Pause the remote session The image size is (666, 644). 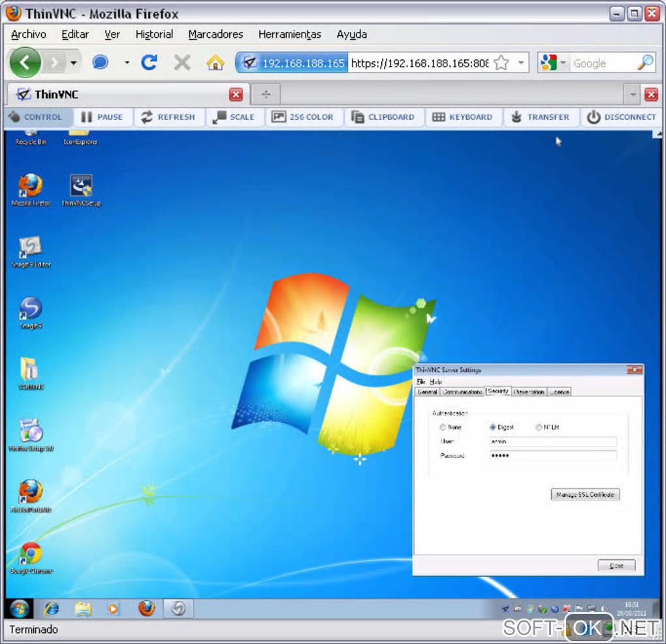[102, 117]
